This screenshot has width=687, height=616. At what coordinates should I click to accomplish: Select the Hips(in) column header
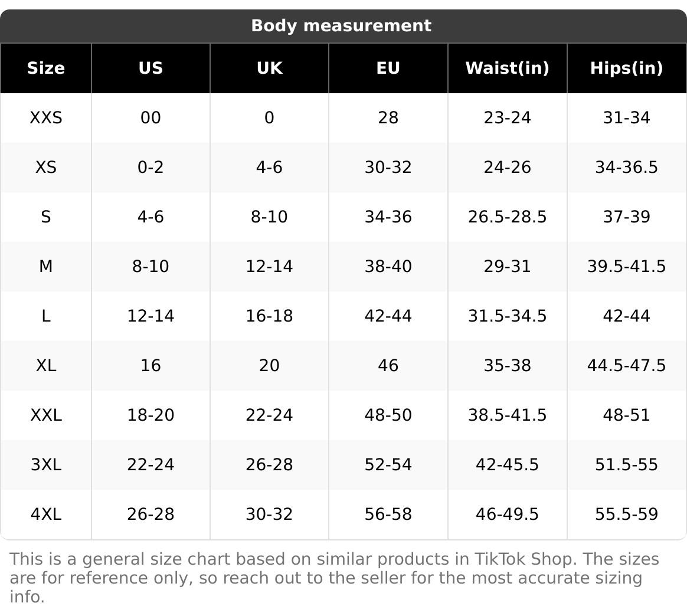(x=626, y=68)
